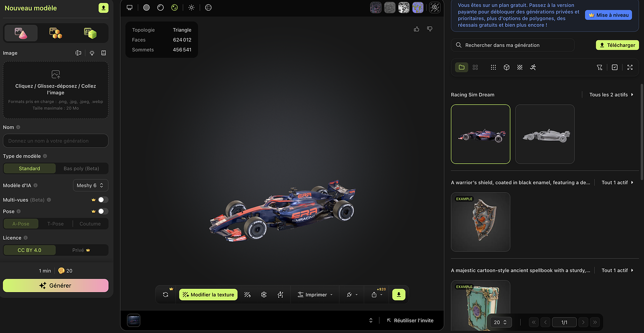Open the scene lighting sun icon
The width and height of the screenshot is (644, 333).
point(191,8)
